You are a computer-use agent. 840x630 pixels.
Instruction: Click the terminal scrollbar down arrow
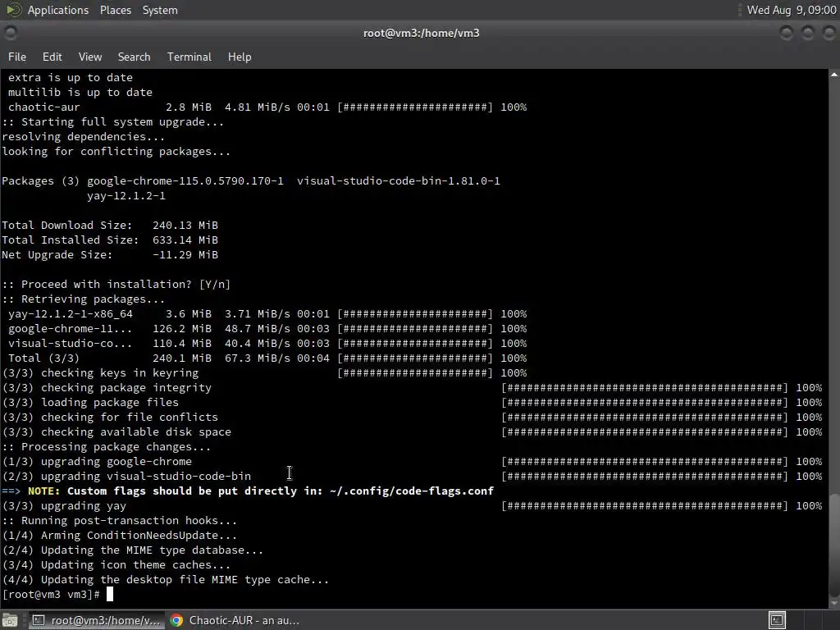(834, 603)
